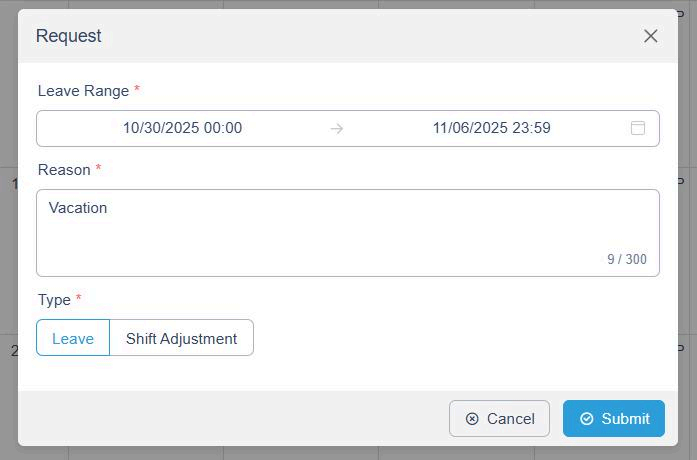This screenshot has height=460, width=697.
Task: Click the red asterisk beside Type
Action: point(78,299)
